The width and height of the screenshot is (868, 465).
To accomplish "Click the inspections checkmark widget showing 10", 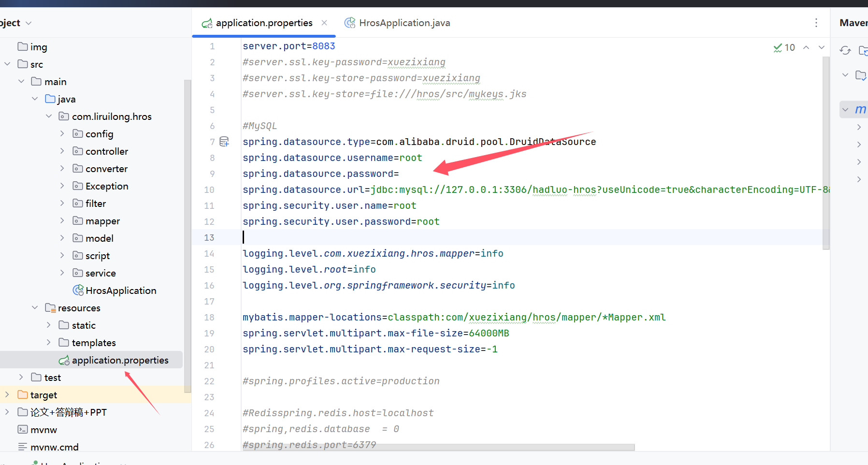I will 784,47.
